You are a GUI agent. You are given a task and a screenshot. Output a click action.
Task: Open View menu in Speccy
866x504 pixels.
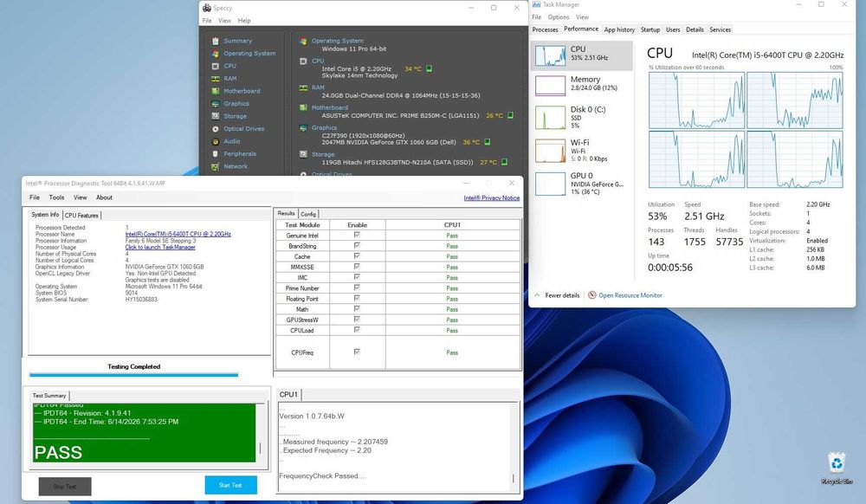[x=224, y=21]
